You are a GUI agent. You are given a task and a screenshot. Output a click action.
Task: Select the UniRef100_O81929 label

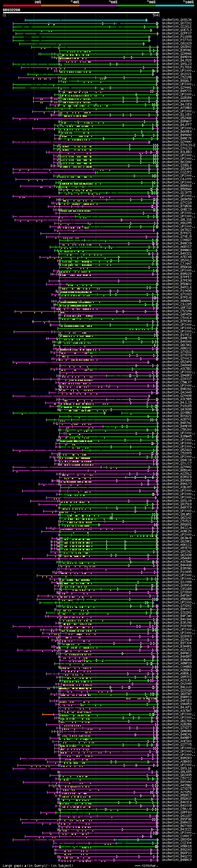click(177, 43)
